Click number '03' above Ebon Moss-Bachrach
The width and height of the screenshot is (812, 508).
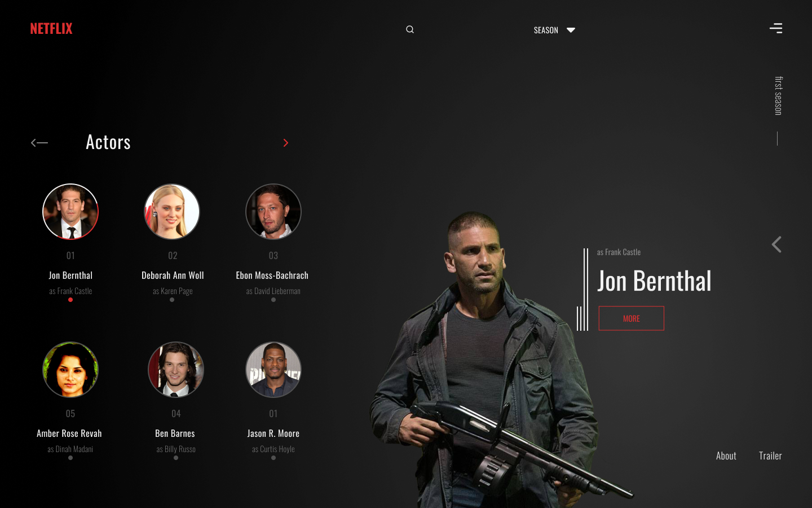point(273,256)
